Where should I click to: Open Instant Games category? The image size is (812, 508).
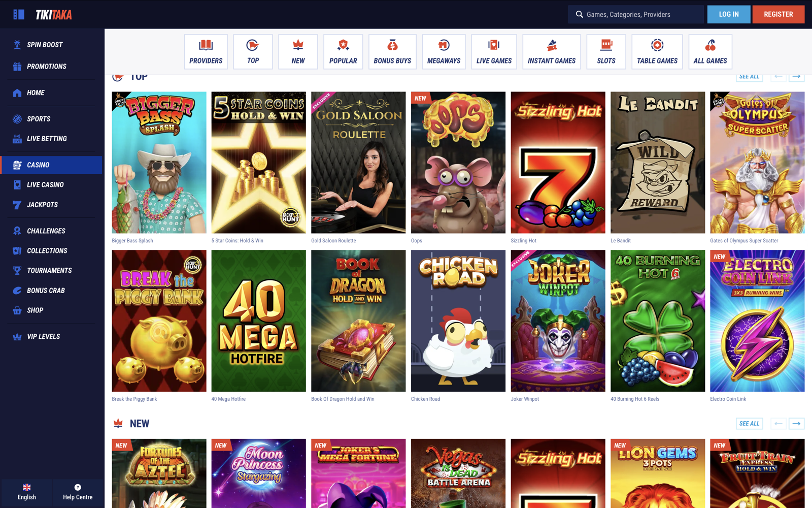click(551, 52)
